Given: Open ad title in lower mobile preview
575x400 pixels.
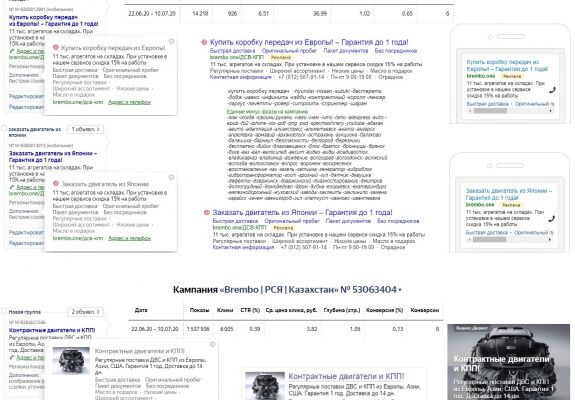Looking at the screenshot, I should (x=509, y=194).
